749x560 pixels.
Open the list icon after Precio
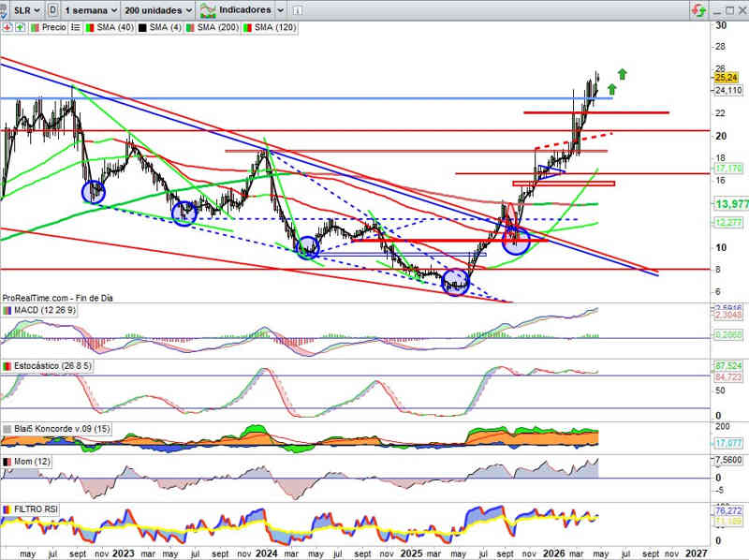point(74,27)
